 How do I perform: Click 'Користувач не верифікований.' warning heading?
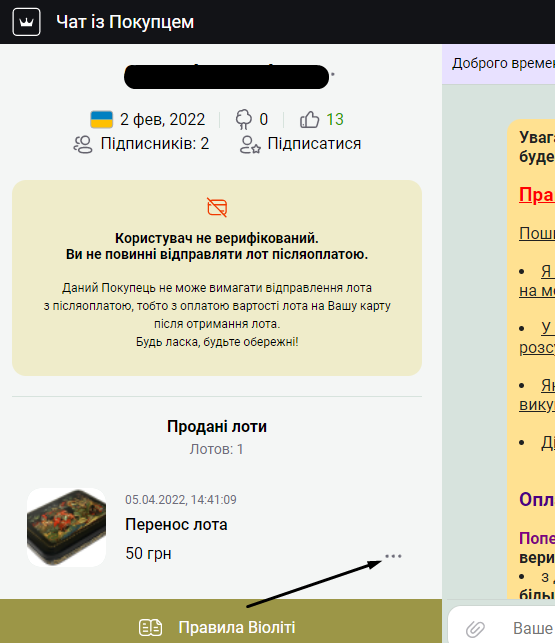217,238
